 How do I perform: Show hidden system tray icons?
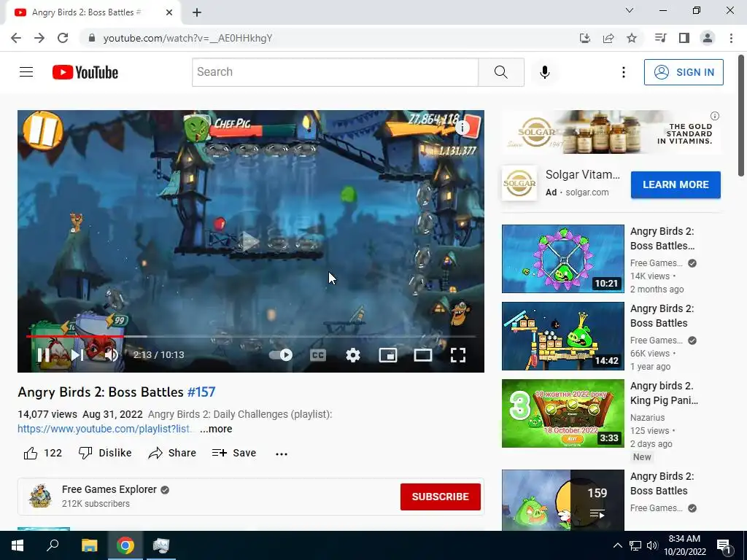pyautogui.click(x=617, y=545)
